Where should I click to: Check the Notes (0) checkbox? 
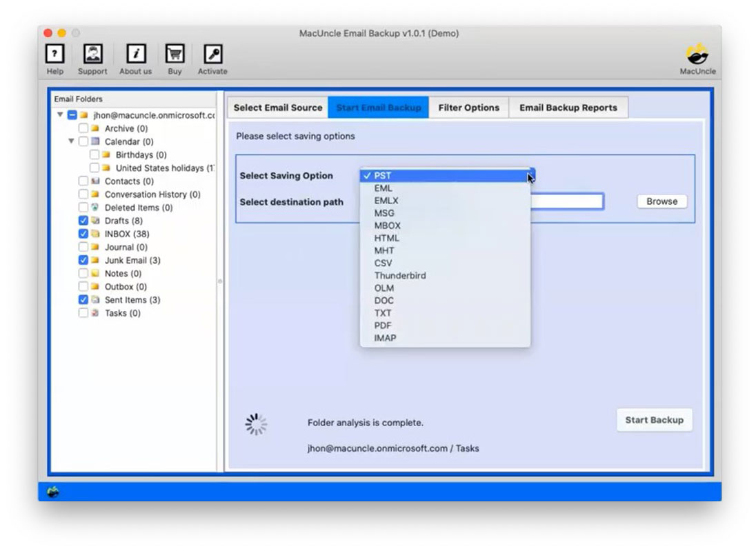click(x=83, y=273)
